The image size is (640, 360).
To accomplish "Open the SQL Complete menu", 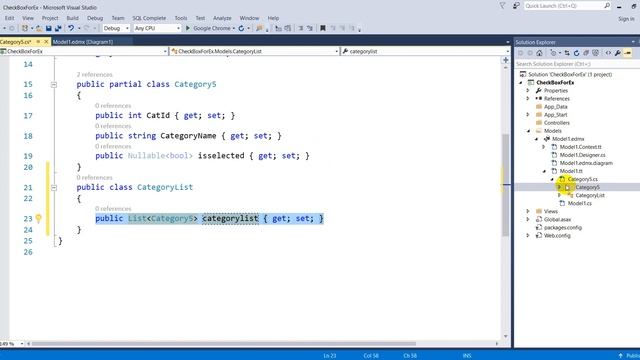I will (149, 18).
